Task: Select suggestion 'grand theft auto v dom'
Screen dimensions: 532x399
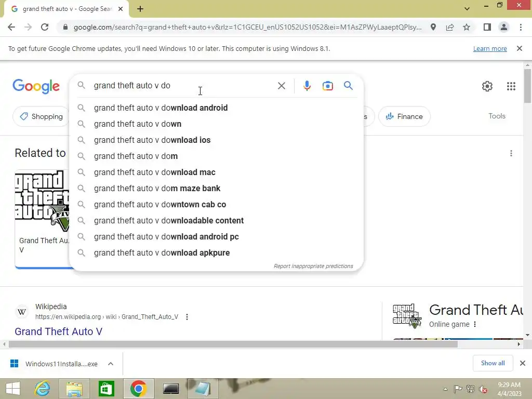Action: click(x=216, y=156)
